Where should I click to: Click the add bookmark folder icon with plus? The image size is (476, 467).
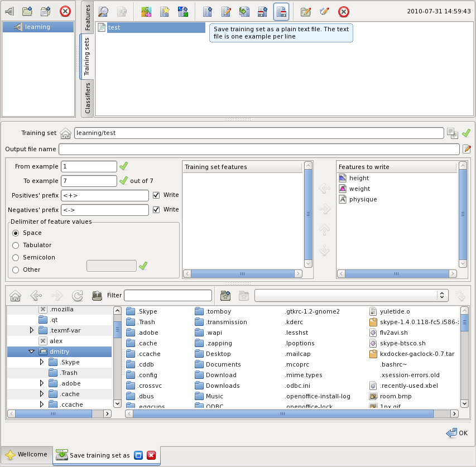[x=225, y=295]
